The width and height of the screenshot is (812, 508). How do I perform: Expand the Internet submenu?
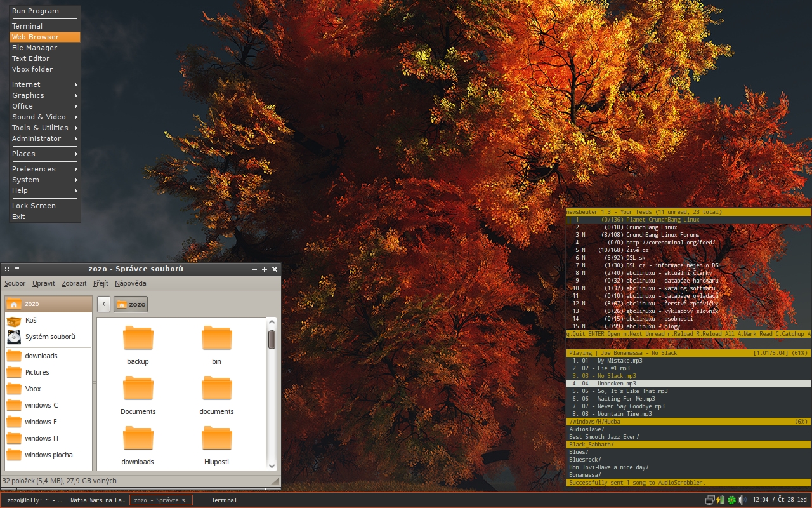pyautogui.click(x=44, y=84)
